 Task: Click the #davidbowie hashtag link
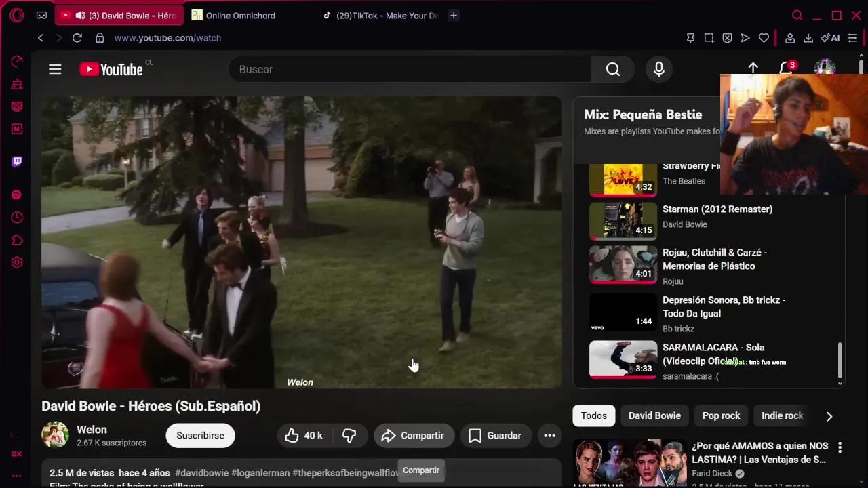tap(201, 473)
